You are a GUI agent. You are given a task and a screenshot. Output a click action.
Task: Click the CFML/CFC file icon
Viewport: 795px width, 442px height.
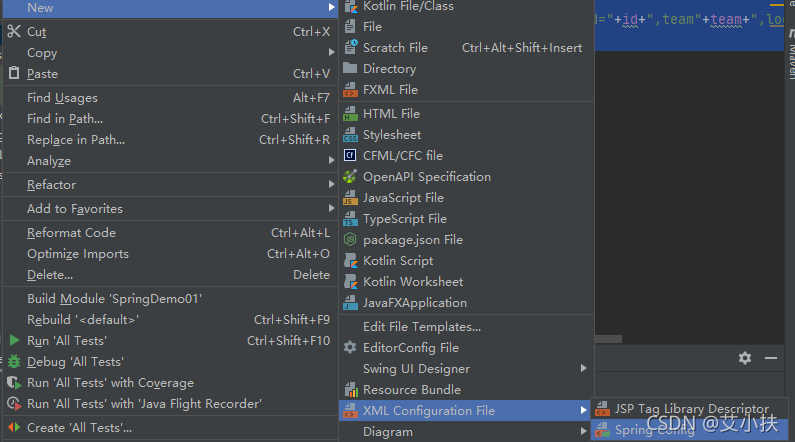point(350,155)
